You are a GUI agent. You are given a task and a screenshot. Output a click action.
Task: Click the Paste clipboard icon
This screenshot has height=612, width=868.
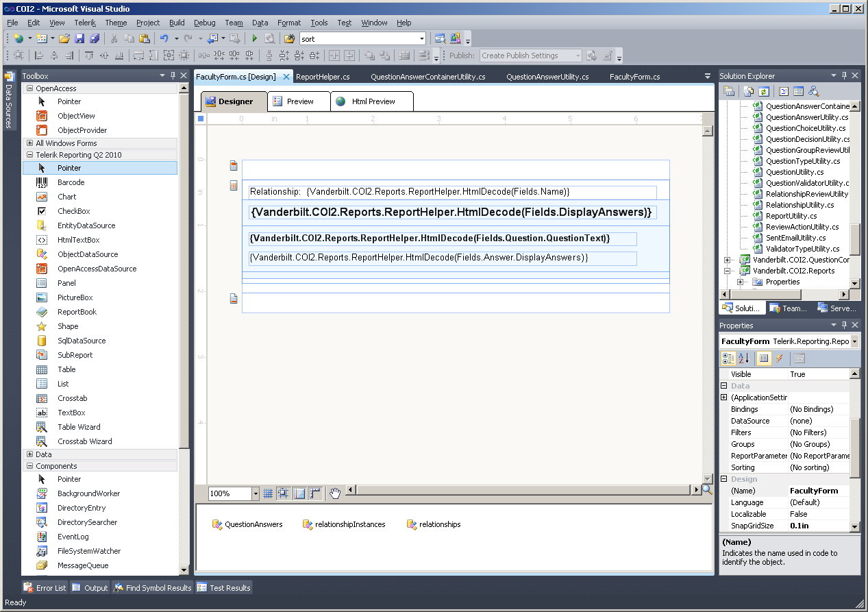145,38
